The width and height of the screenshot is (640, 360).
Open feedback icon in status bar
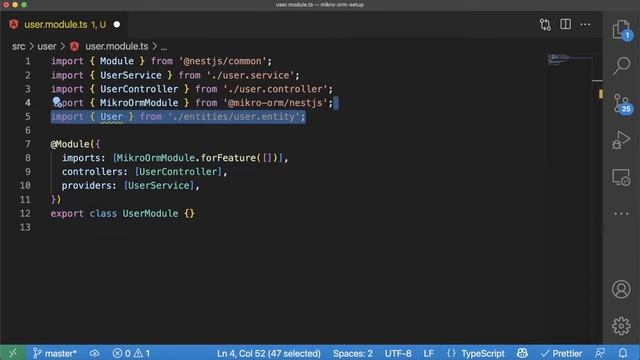[600, 353]
